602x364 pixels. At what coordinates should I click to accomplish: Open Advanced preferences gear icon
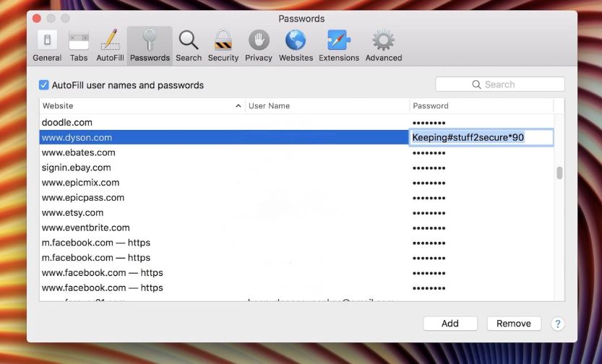point(383,45)
